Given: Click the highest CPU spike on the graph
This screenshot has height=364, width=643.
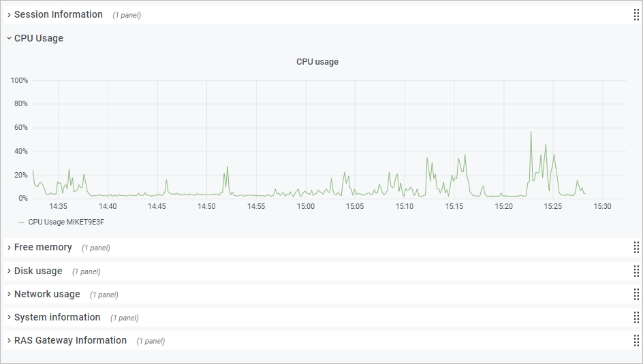Looking at the screenshot, I should click(x=531, y=133).
